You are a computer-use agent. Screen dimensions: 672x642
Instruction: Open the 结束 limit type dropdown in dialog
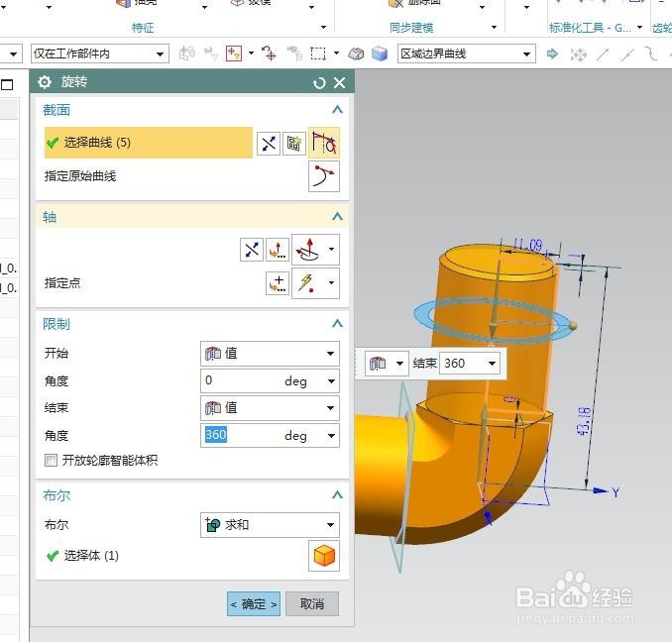point(270,408)
